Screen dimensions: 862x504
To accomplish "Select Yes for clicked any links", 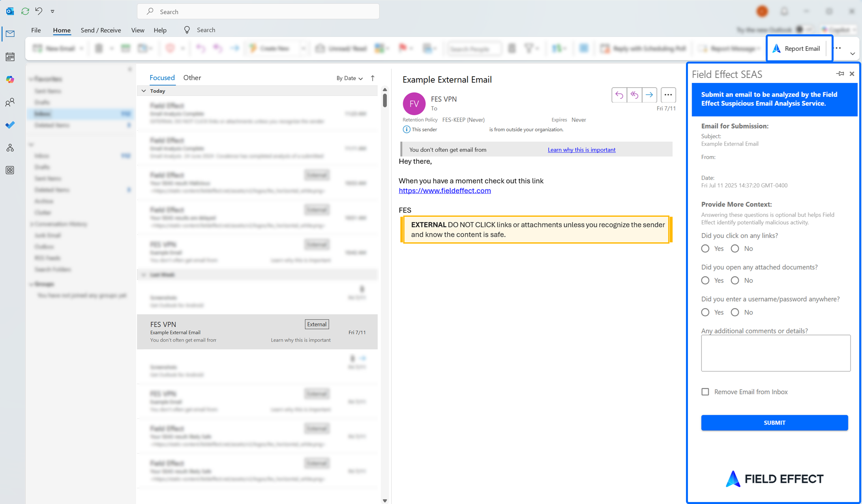I will [x=705, y=249].
